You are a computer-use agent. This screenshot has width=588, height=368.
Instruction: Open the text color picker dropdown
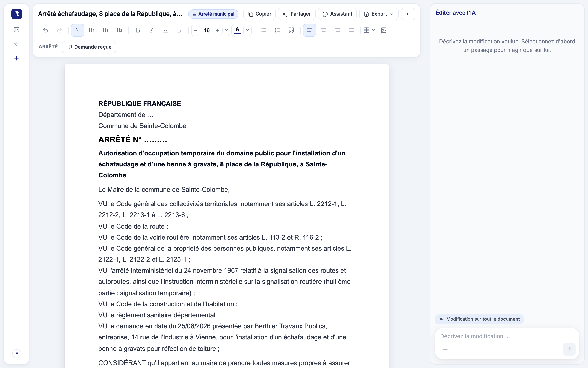coord(248,30)
